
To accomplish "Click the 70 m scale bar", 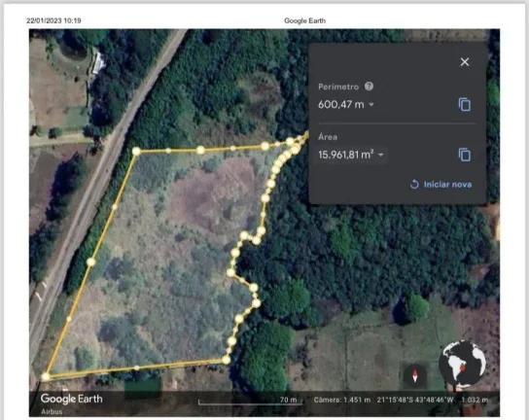I will coord(250,401).
